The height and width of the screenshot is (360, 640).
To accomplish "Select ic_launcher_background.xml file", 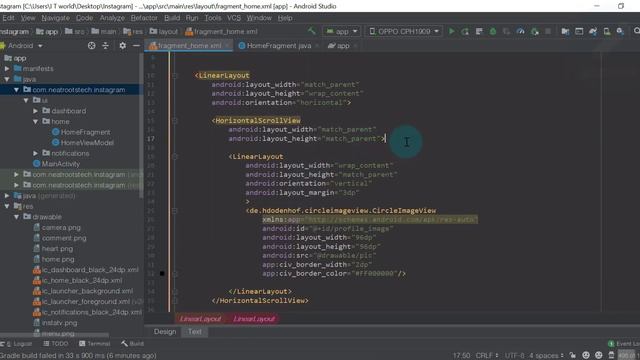I will [83, 291].
